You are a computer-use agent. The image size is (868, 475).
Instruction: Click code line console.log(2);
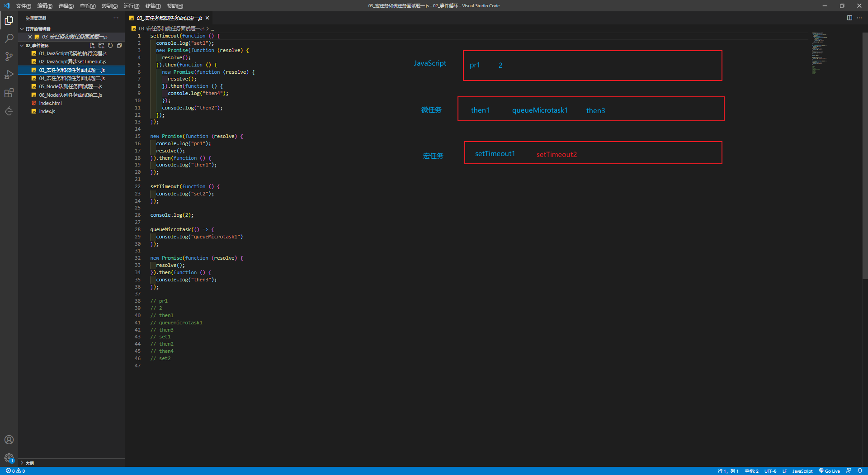click(172, 215)
